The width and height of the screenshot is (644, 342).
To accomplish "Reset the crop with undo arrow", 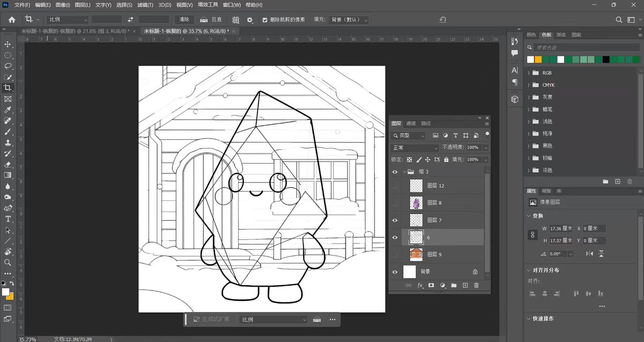I will 442,19.
